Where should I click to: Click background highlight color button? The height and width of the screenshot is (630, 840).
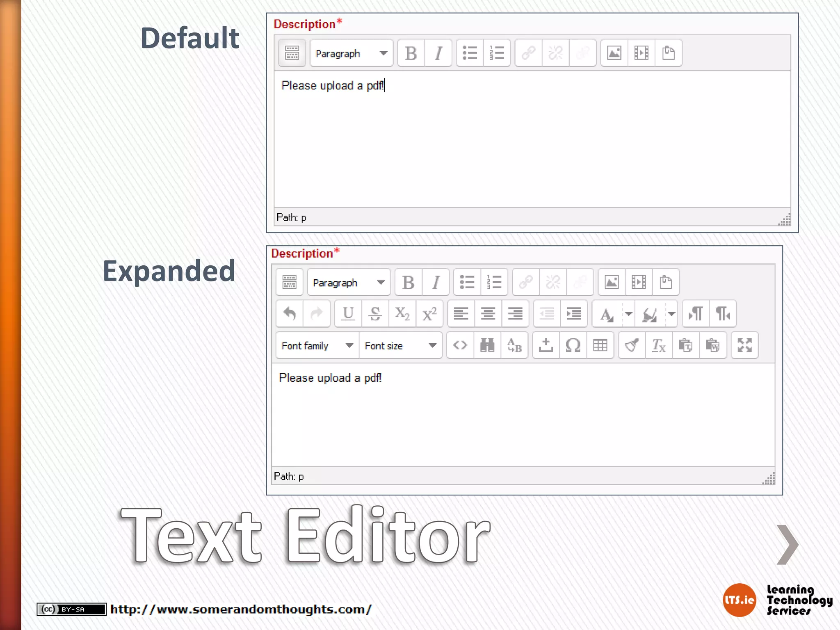[650, 314]
